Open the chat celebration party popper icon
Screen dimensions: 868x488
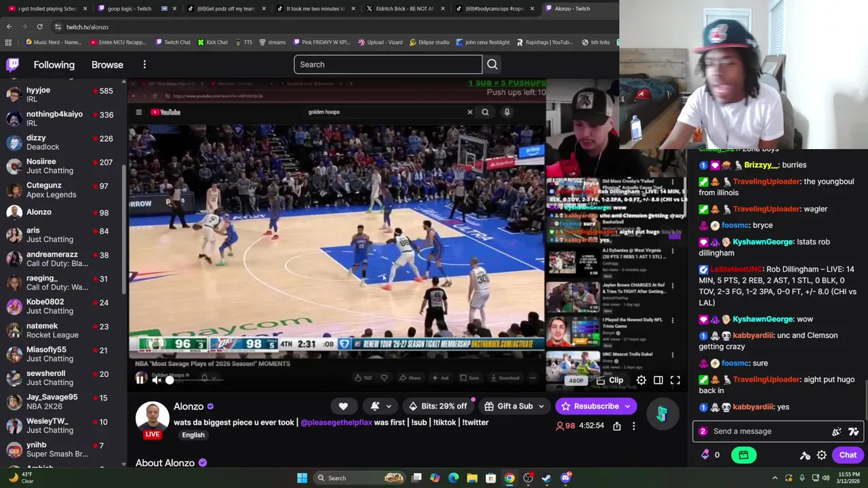click(837, 431)
